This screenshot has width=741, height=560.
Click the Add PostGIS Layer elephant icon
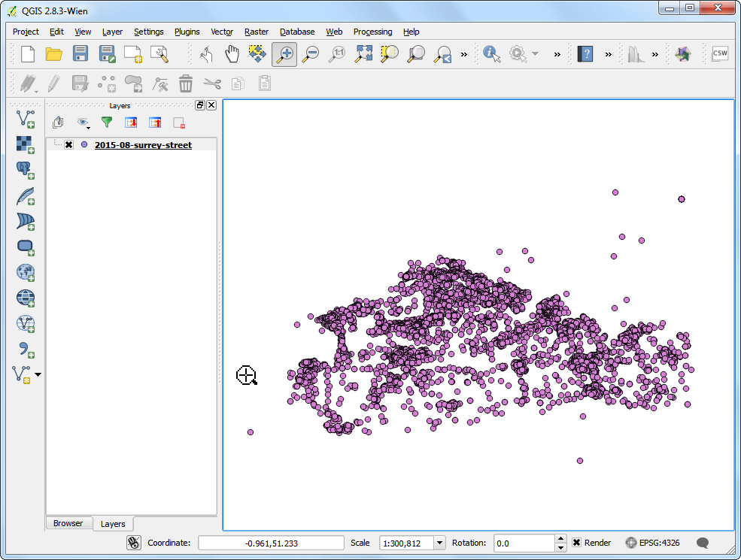click(26, 170)
